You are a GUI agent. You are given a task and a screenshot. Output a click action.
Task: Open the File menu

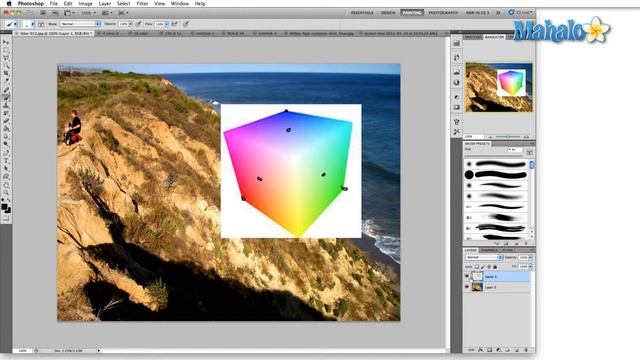click(x=53, y=4)
